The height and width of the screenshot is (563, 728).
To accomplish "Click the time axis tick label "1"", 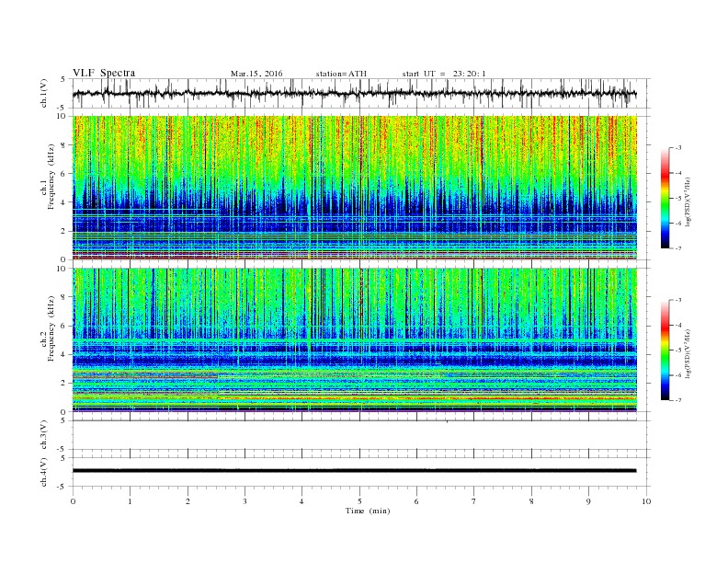I will [x=130, y=501].
